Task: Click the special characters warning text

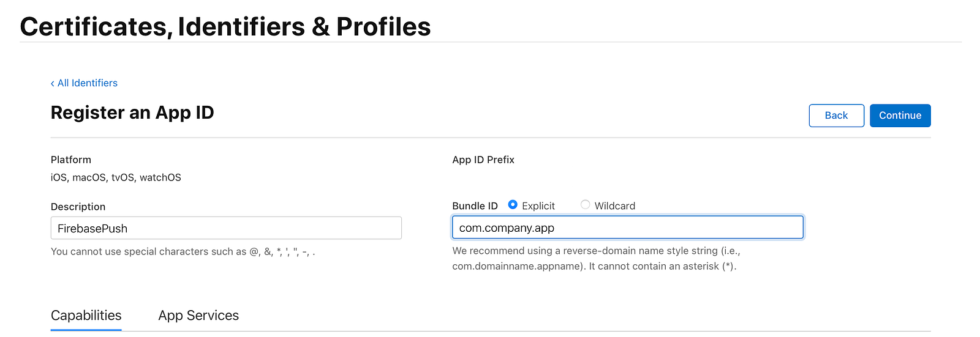Action: coord(183,251)
